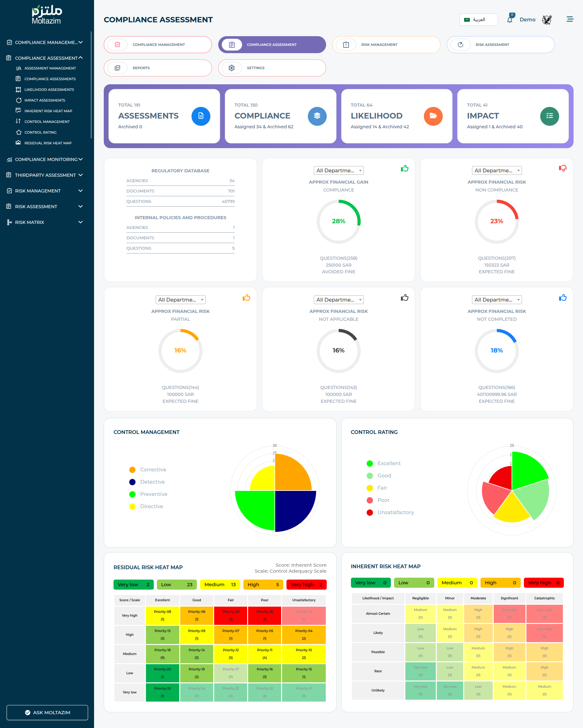Open Inherent Risk Heat Map sidebar item

(x=48, y=111)
